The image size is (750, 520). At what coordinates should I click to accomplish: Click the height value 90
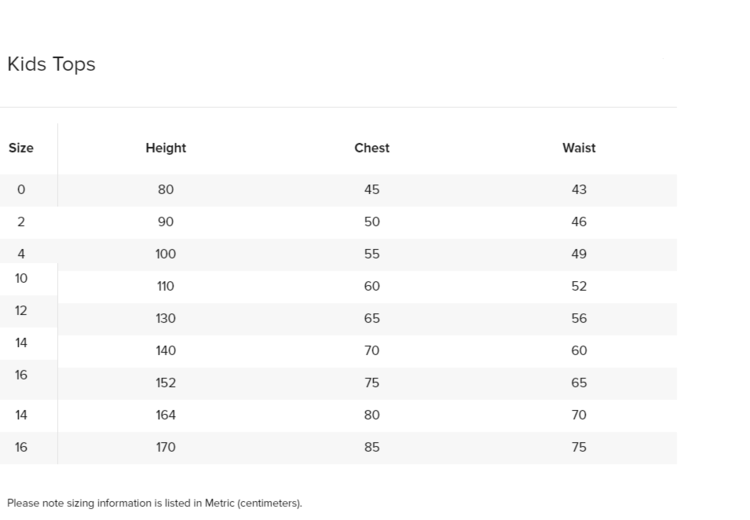(x=166, y=222)
